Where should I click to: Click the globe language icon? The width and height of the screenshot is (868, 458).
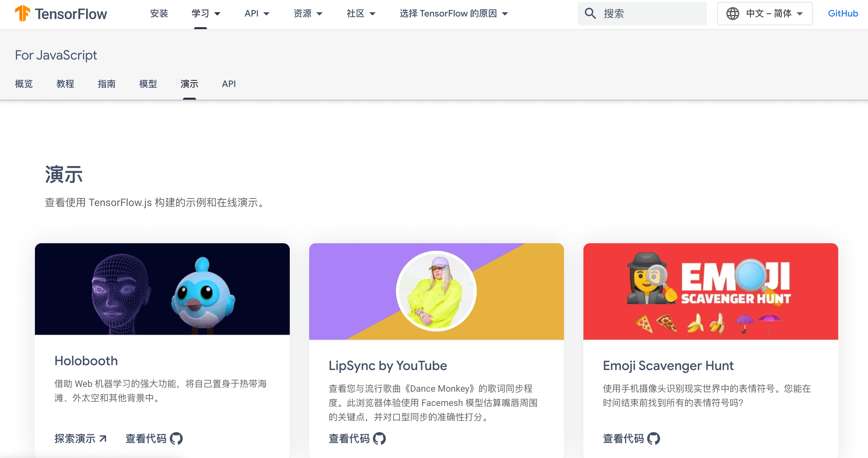(x=732, y=14)
